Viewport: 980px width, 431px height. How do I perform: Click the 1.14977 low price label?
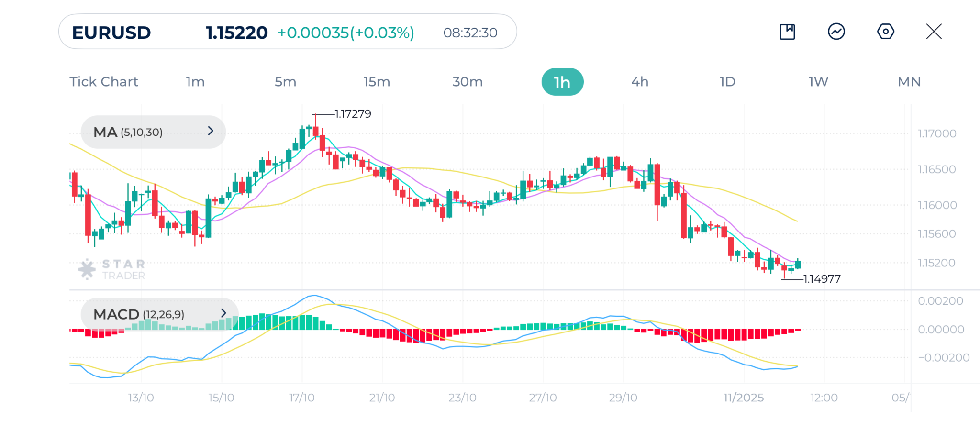[x=822, y=279]
